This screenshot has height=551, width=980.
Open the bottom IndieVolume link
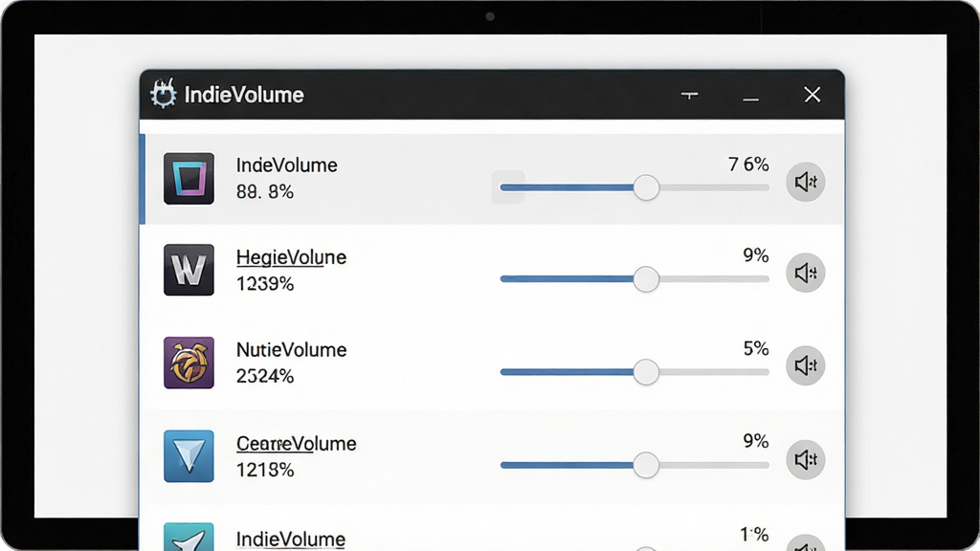pyautogui.click(x=291, y=540)
